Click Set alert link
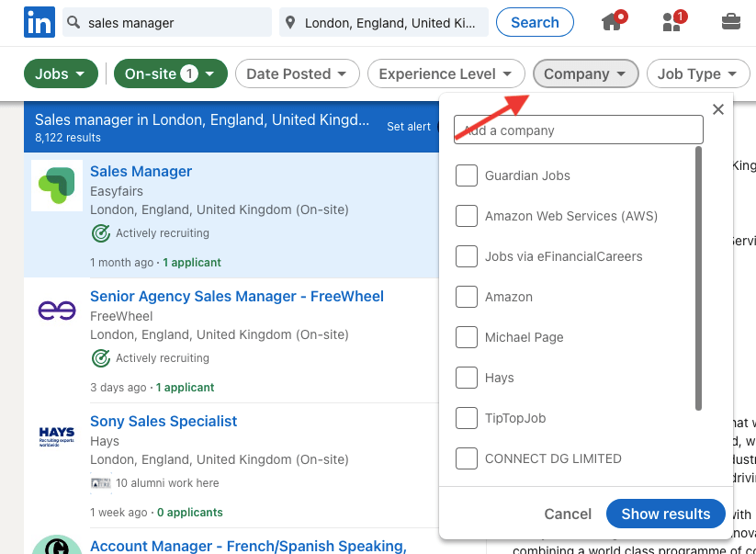 tap(409, 127)
